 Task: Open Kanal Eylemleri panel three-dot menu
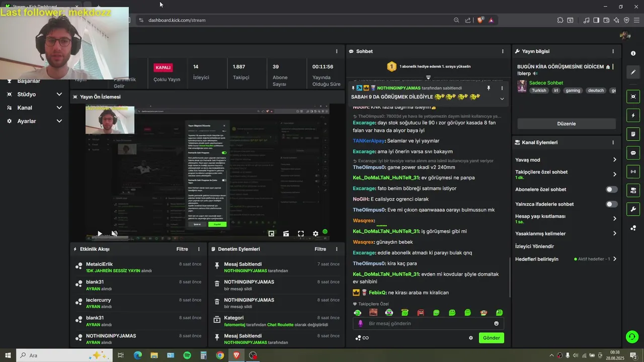coord(613,142)
